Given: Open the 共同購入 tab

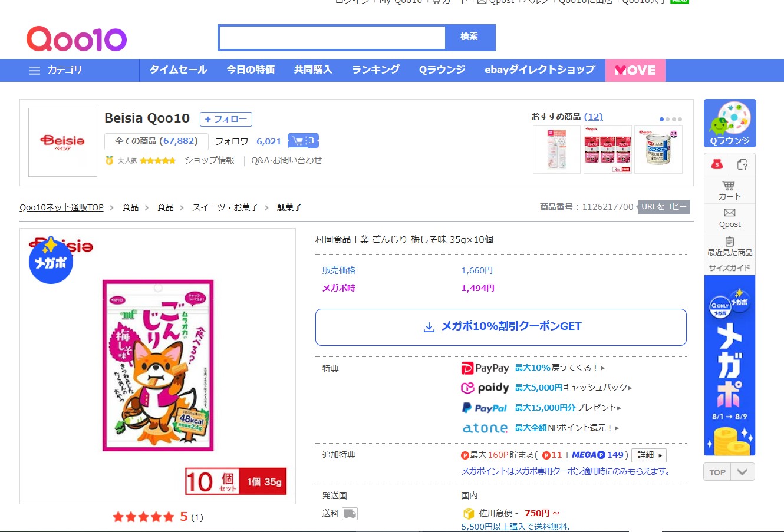Looking at the screenshot, I should [x=313, y=70].
